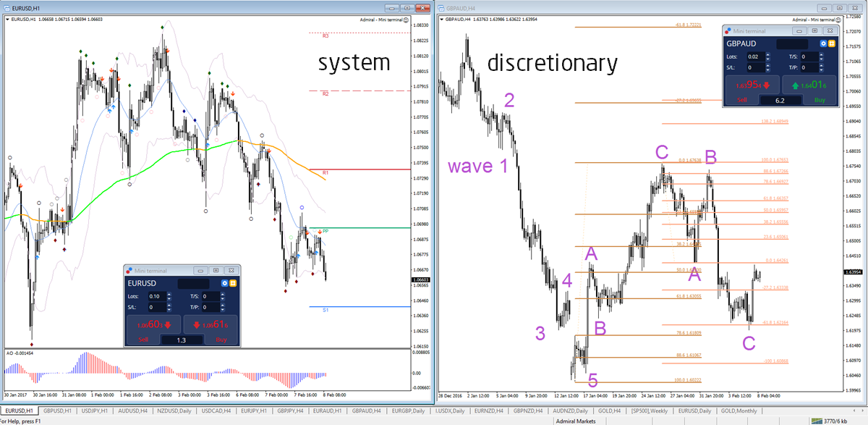Click the 'discretionary' text label on GBPAUD chart

click(553, 63)
